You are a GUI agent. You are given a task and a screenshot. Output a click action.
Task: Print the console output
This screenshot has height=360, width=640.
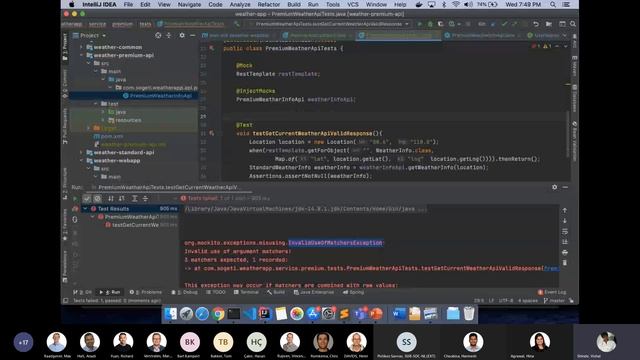pyautogui.click(x=564, y=253)
